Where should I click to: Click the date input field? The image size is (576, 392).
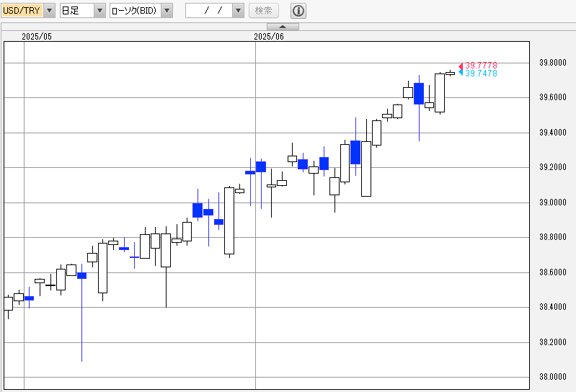tap(209, 11)
